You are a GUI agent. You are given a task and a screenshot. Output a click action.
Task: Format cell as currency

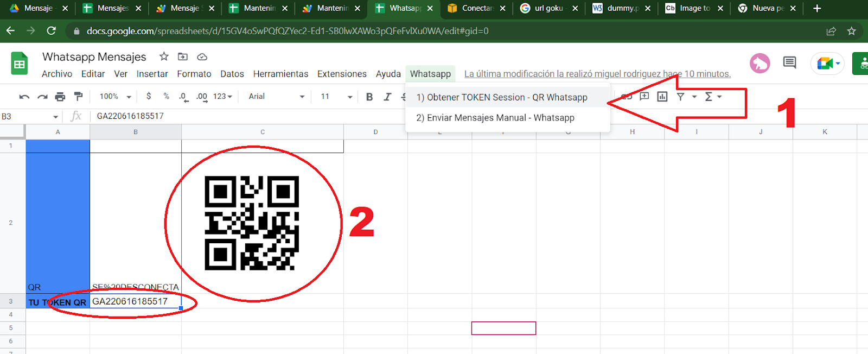coord(149,97)
